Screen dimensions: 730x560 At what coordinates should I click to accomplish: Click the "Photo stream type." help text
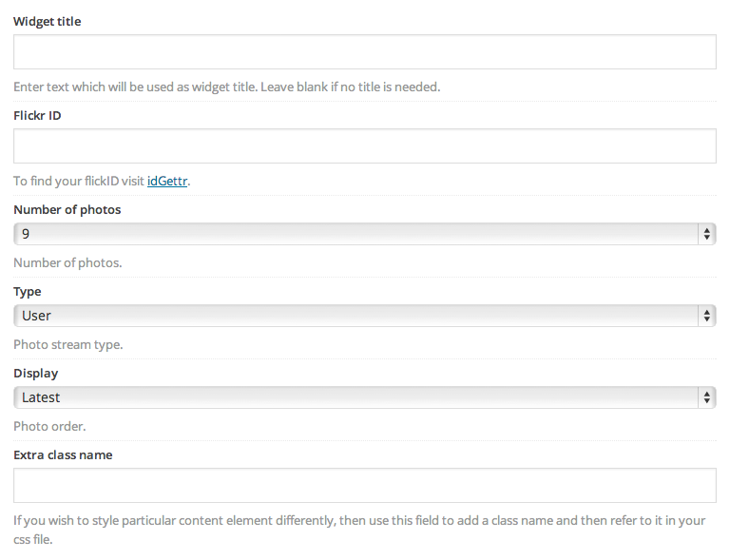[x=68, y=344]
